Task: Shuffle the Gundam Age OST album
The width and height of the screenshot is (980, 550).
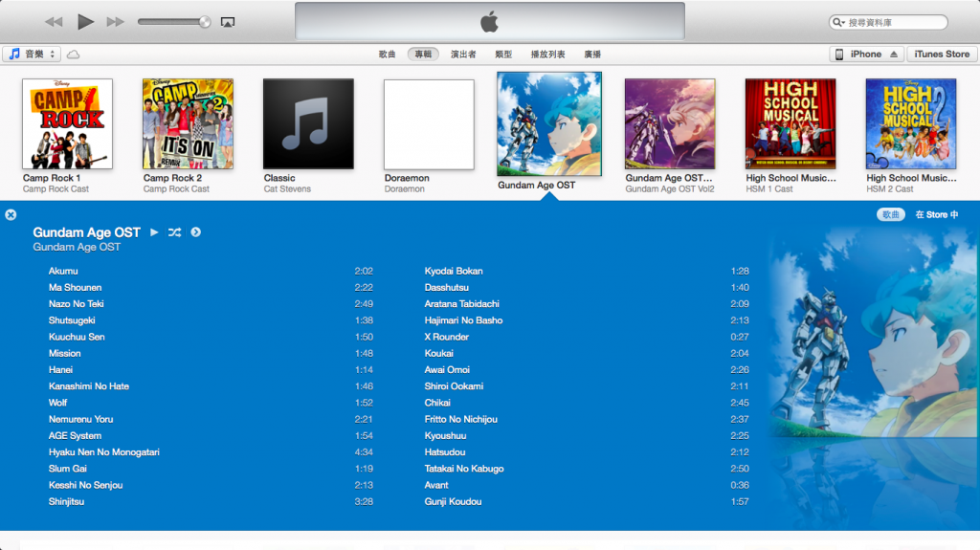Action: coord(174,232)
